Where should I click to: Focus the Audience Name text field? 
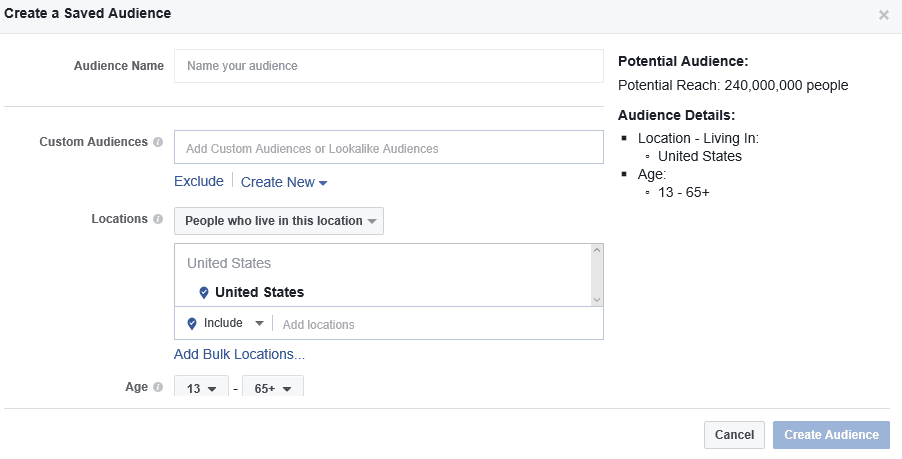click(x=389, y=66)
